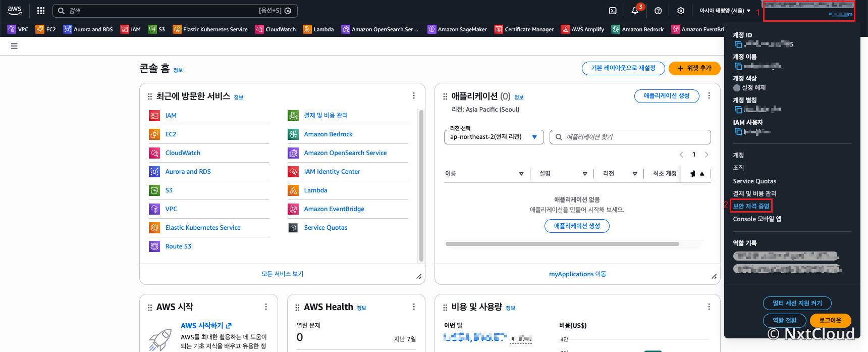Image resolution: width=868 pixels, height=352 pixels.
Task: Click the top search box
Action: coord(175,11)
